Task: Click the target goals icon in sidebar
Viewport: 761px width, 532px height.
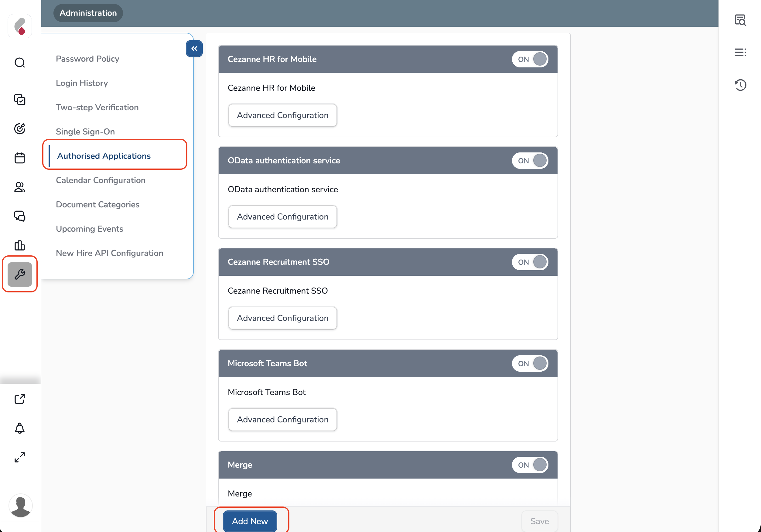Action: tap(19, 129)
